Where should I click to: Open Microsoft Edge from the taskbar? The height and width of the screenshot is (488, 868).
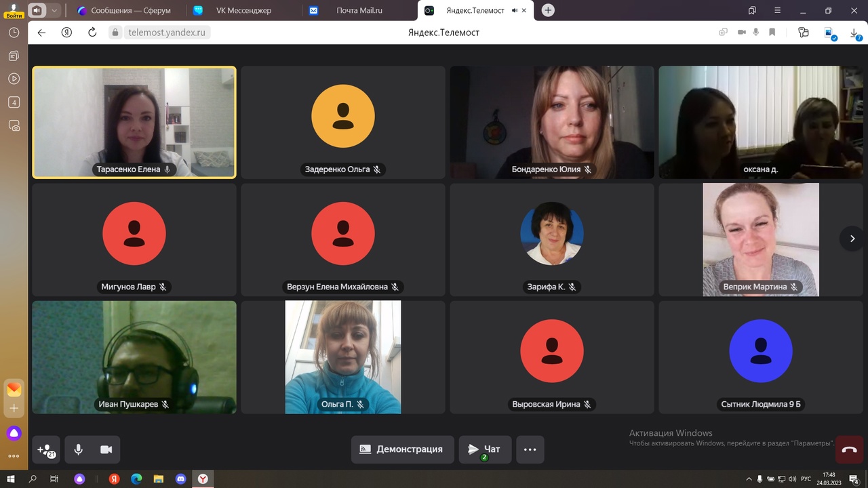click(x=136, y=479)
